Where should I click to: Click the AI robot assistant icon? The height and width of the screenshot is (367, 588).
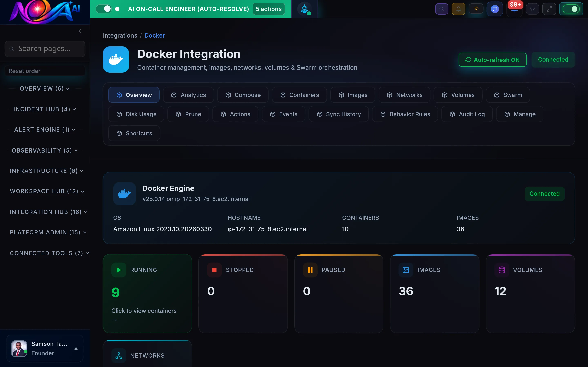tap(305, 9)
